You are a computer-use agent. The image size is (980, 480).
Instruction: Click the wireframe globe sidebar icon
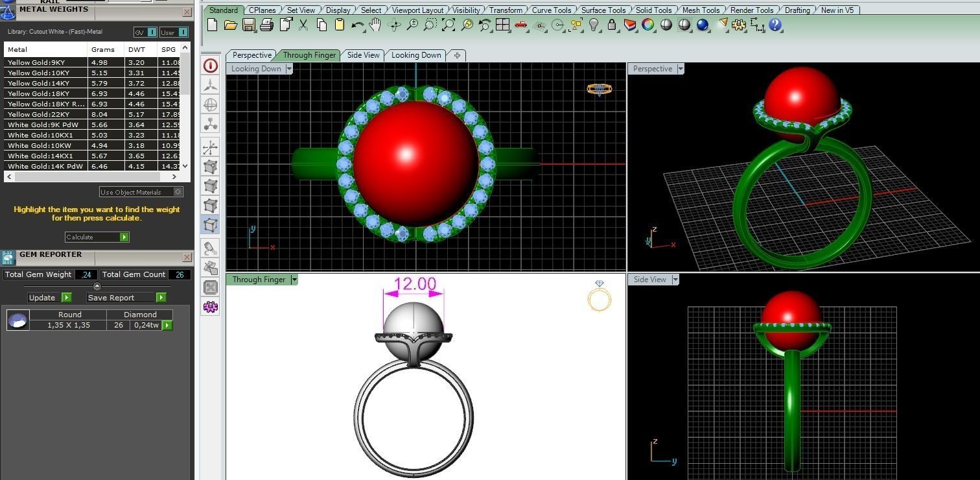click(210, 104)
